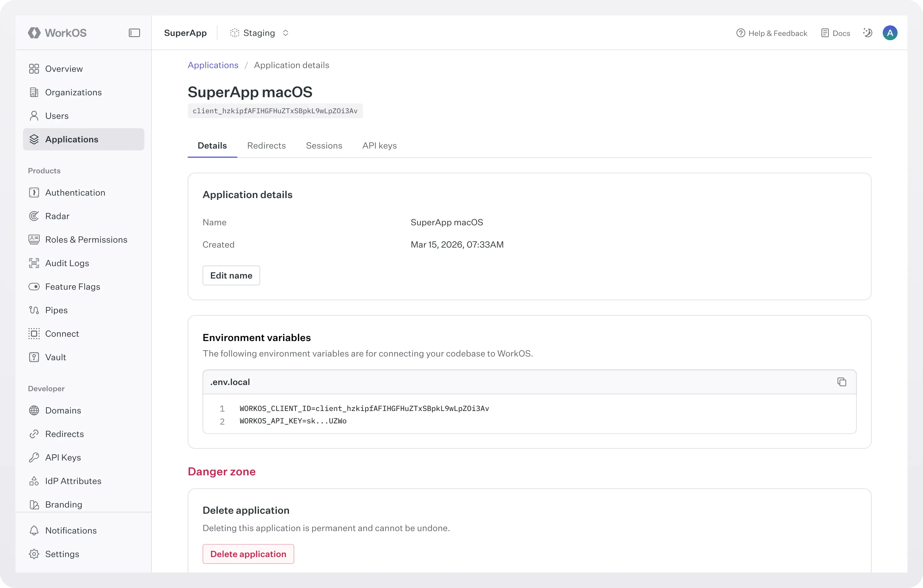
Task: Collapse the sidebar with the panel toggle
Action: pos(134,33)
